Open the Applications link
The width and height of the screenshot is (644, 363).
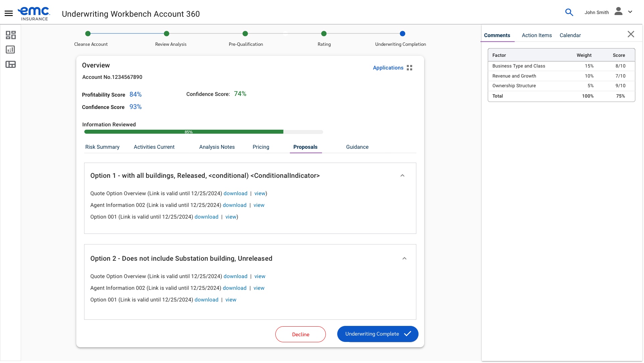point(388,68)
